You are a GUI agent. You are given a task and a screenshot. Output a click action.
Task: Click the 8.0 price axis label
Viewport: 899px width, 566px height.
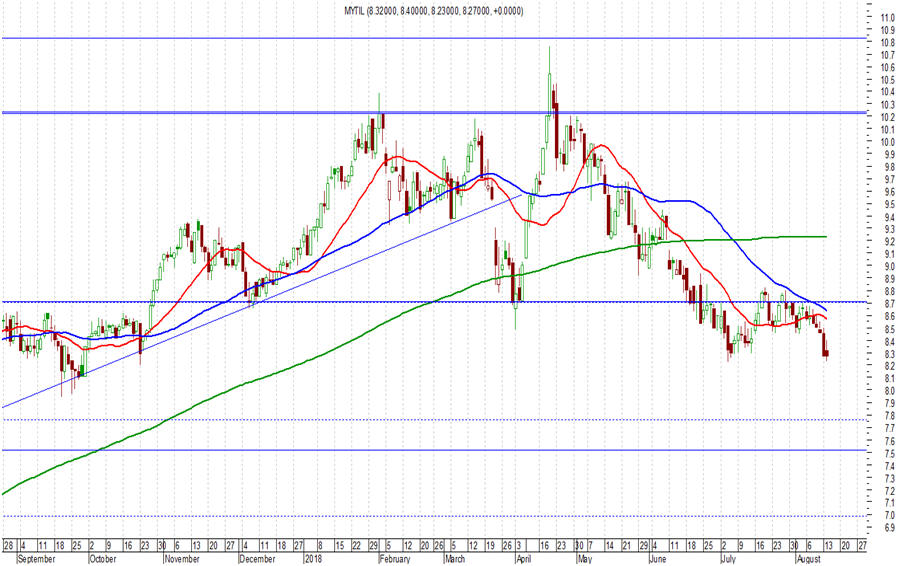coord(890,391)
